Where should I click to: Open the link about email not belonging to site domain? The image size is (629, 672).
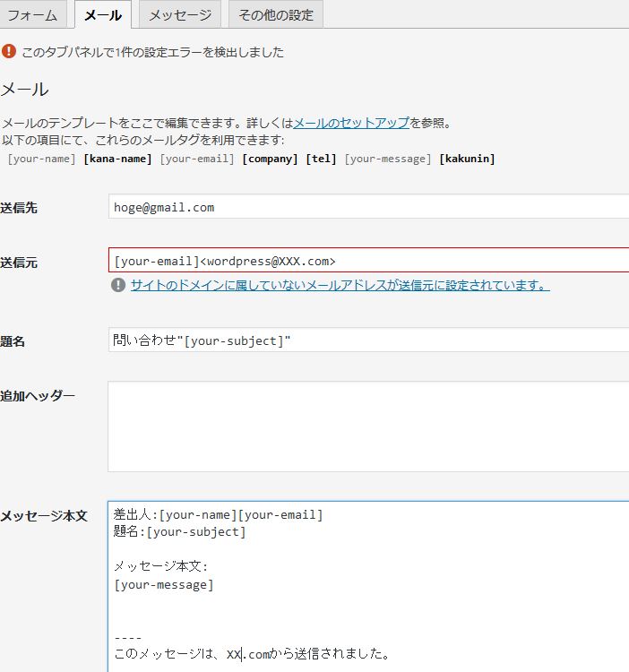pos(340,285)
